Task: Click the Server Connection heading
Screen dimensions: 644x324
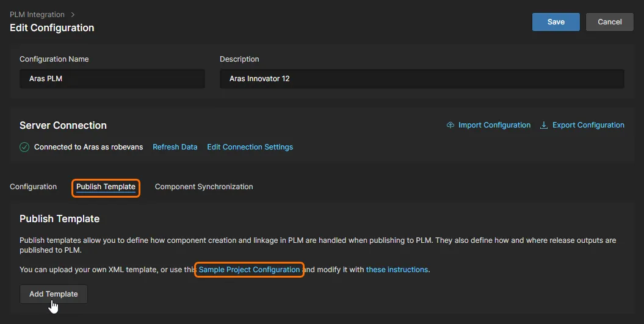Action: pos(63,125)
